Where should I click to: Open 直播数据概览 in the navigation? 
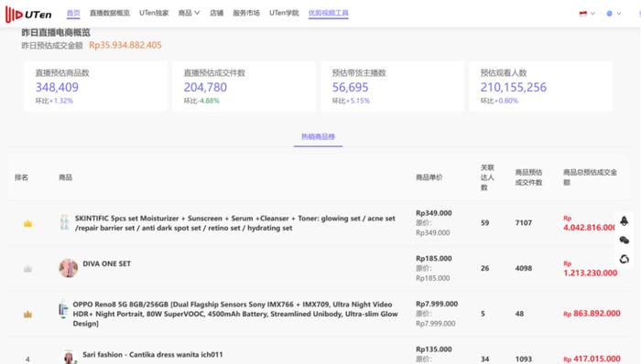point(110,13)
